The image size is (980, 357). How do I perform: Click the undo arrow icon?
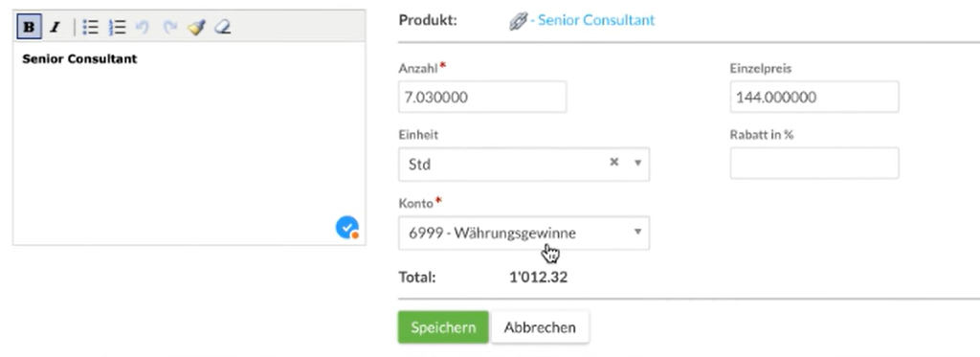pyautogui.click(x=143, y=27)
